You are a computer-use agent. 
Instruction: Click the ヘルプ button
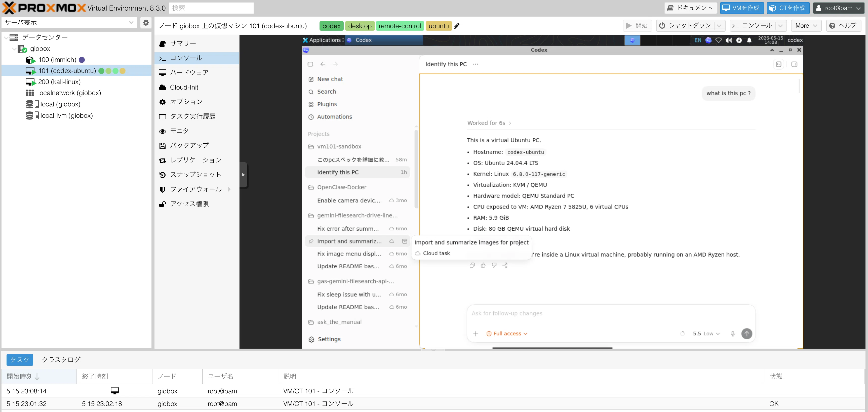point(843,26)
